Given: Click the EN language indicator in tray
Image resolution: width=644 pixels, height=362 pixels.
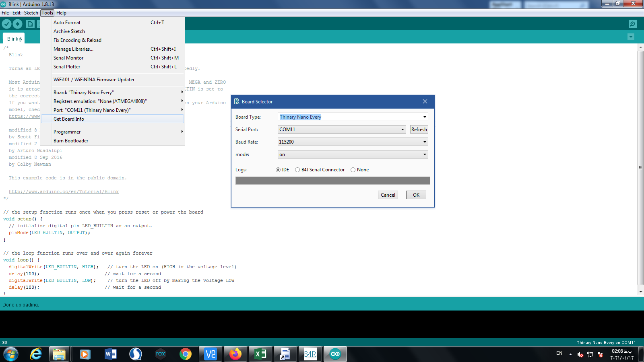Looking at the screenshot, I should pyautogui.click(x=559, y=353).
